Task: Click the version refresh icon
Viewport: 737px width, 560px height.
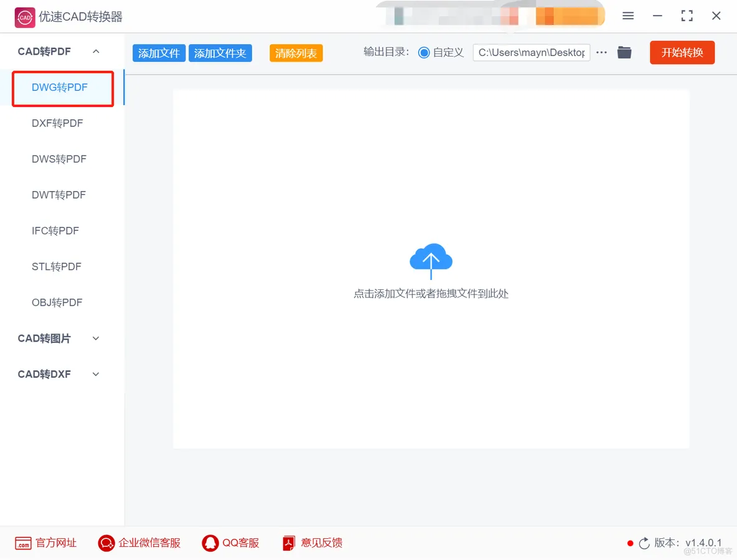Action: coord(644,543)
